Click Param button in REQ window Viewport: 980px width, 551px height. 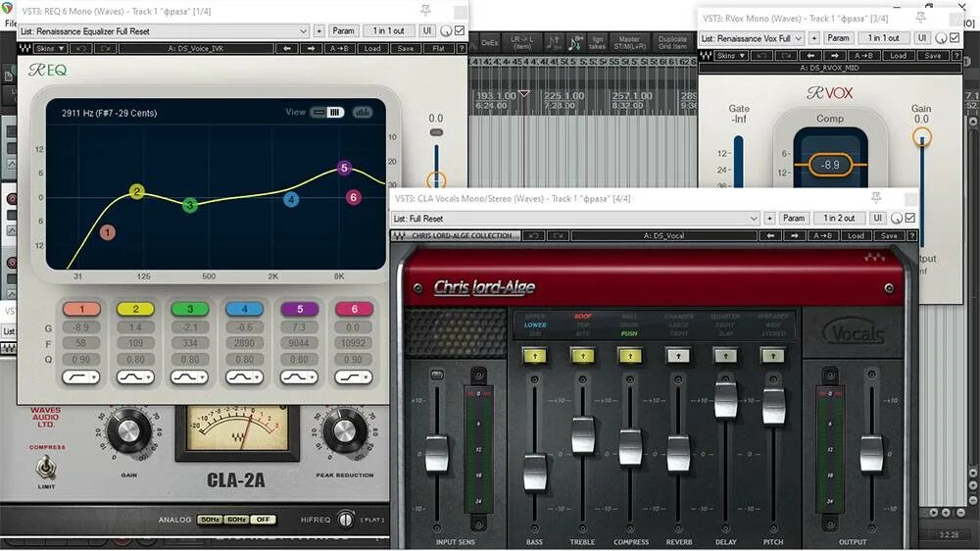tap(343, 30)
